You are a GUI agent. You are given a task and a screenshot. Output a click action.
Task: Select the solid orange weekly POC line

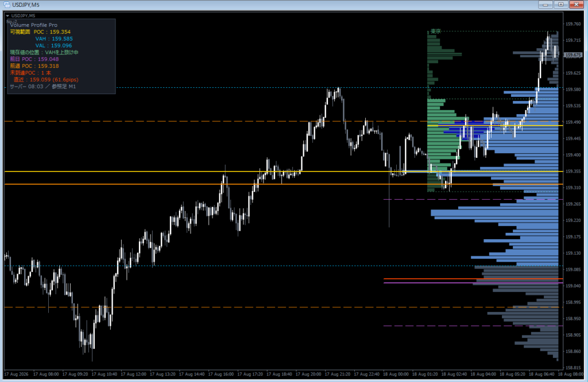click(x=284, y=184)
